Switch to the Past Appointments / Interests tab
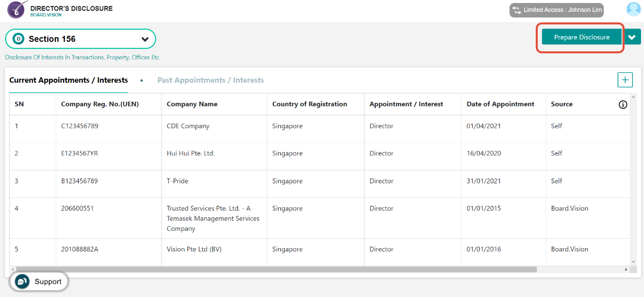644x297 pixels. click(x=211, y=80)
